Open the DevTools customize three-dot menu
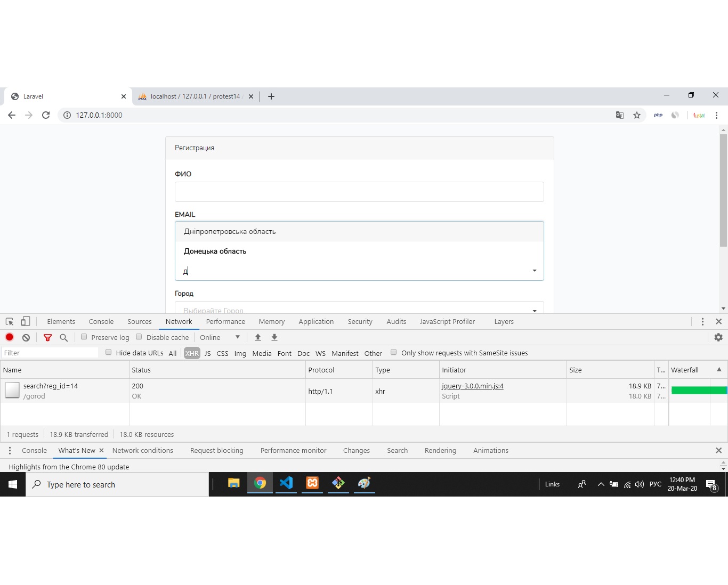The image size is (728, 585). point(702,322)
